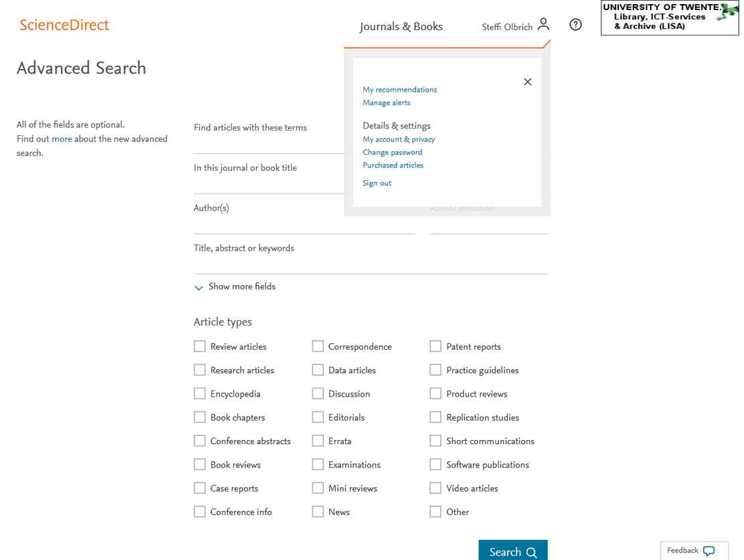Image resolution: width=744 pixels, height=560 pixels.
Task: Tick the Correspondence checkbox
Action: coord(318,346)
